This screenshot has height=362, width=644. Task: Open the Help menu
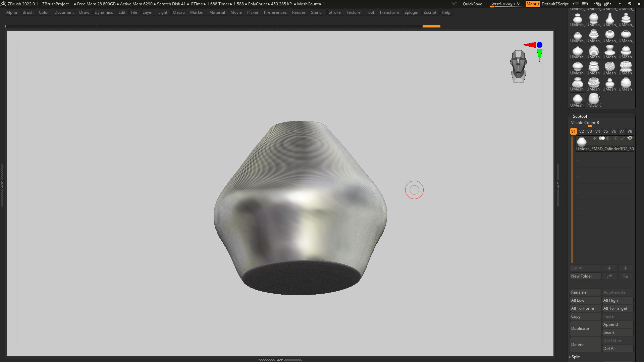pyautogui.click(x=446, y=12)
